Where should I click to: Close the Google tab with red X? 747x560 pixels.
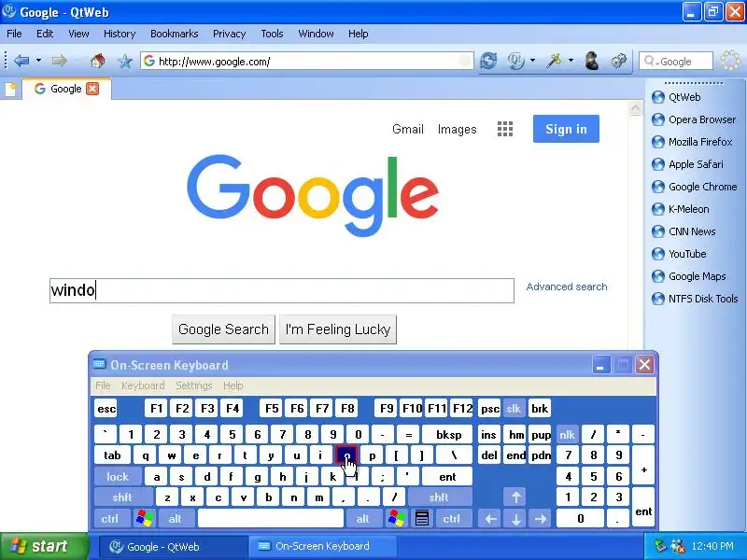92,89
